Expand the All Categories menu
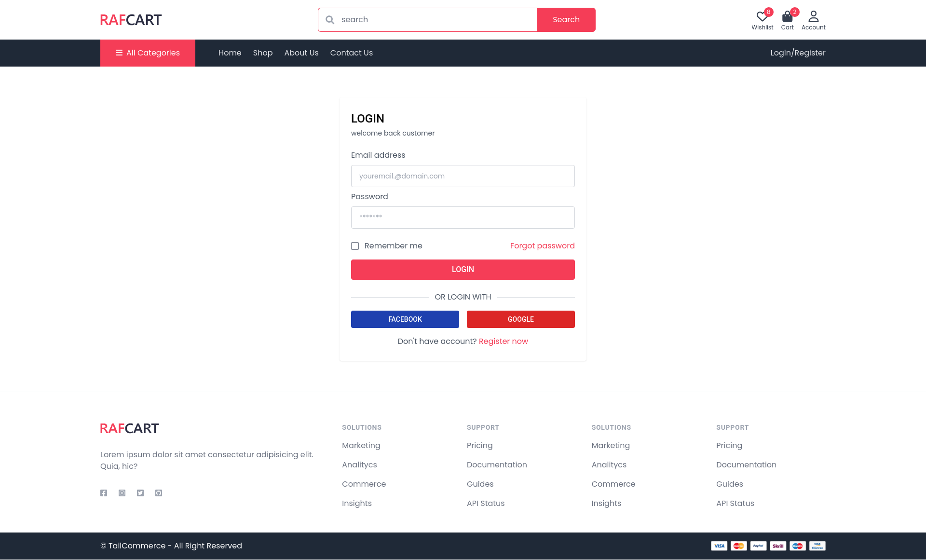This screenshot has width=926, height=560. click(148, 53)
